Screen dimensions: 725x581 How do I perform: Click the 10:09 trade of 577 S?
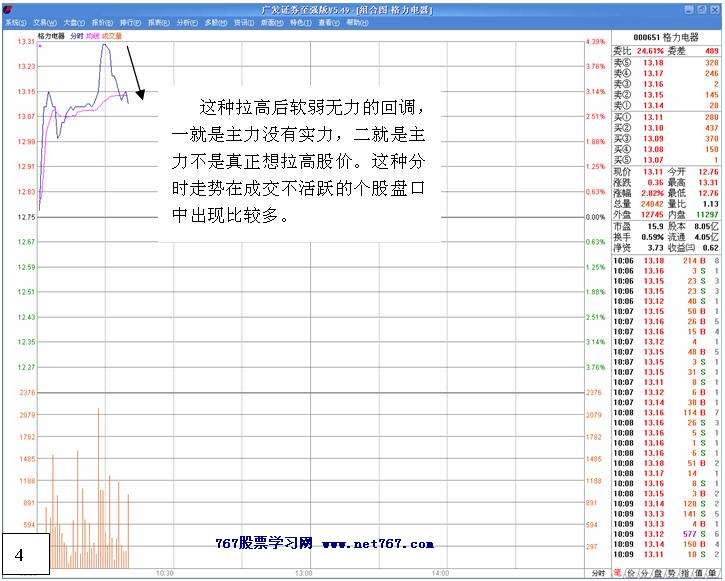click(x=666, y=534)
